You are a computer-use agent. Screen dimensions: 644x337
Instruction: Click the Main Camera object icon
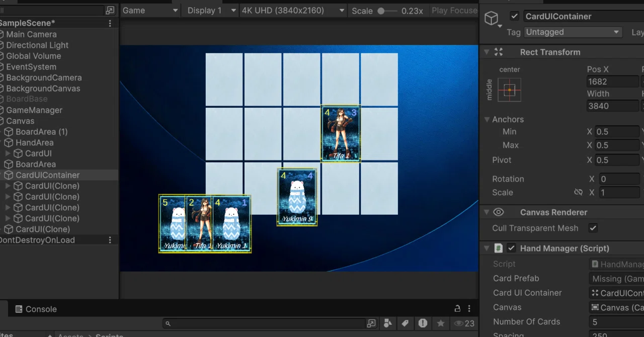pos(2,34)
